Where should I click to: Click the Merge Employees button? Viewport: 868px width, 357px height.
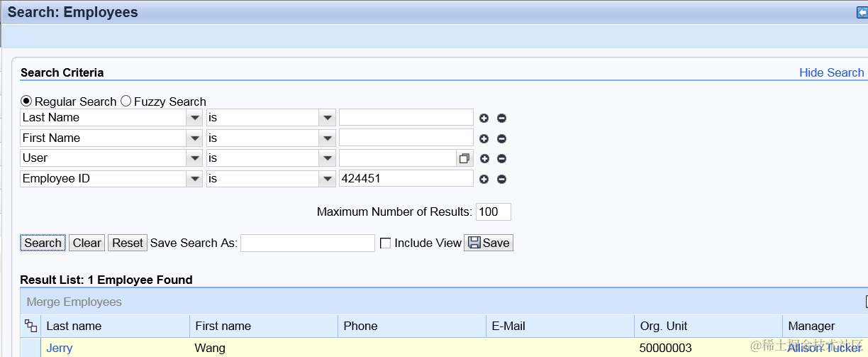[74, 302]
